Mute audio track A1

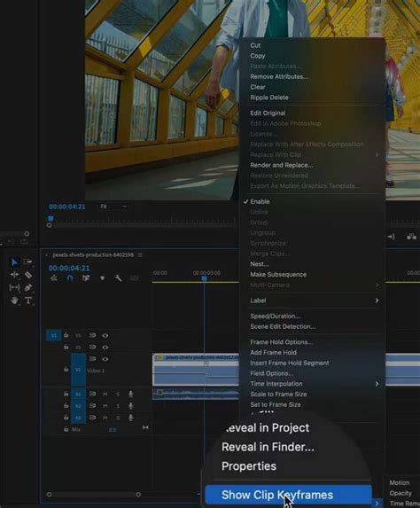point(105,394)
